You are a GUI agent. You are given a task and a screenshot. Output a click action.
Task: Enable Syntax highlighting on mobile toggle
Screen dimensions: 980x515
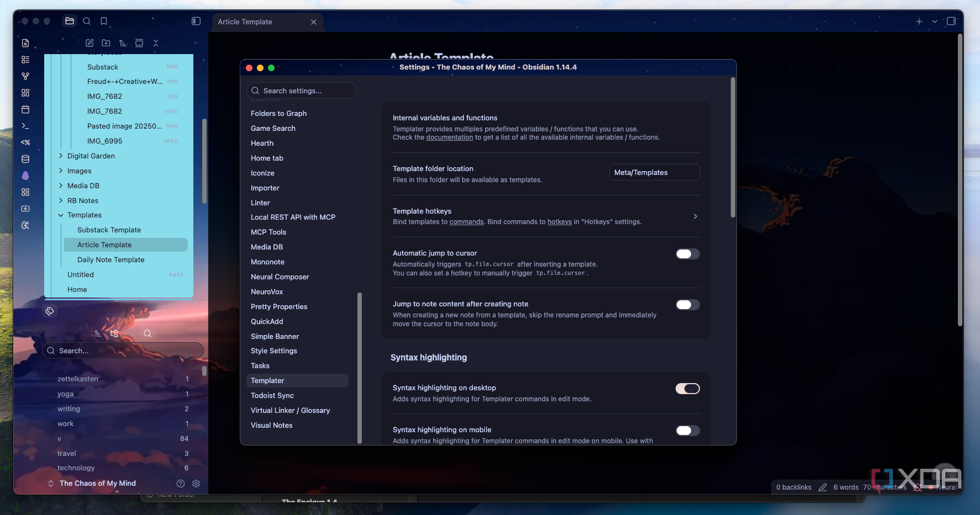point(688,431)
